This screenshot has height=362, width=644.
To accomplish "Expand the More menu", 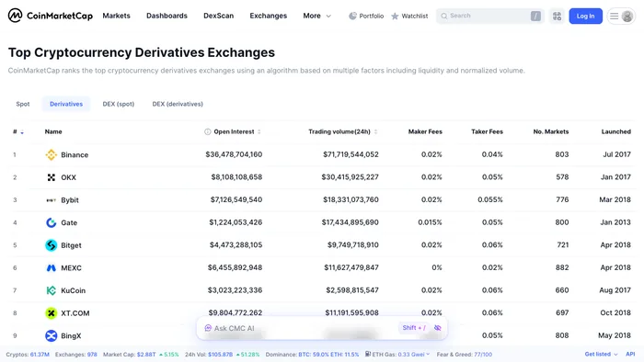I will (316, 16).
